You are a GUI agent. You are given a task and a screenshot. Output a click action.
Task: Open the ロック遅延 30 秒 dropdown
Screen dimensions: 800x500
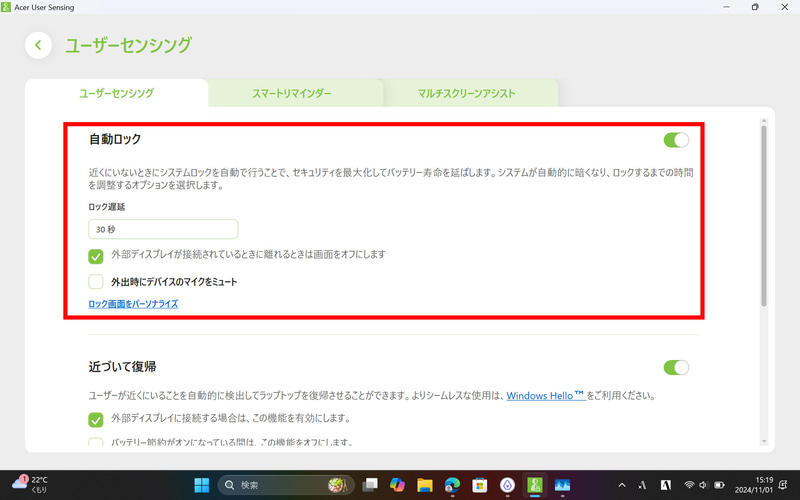coord(163,229)
